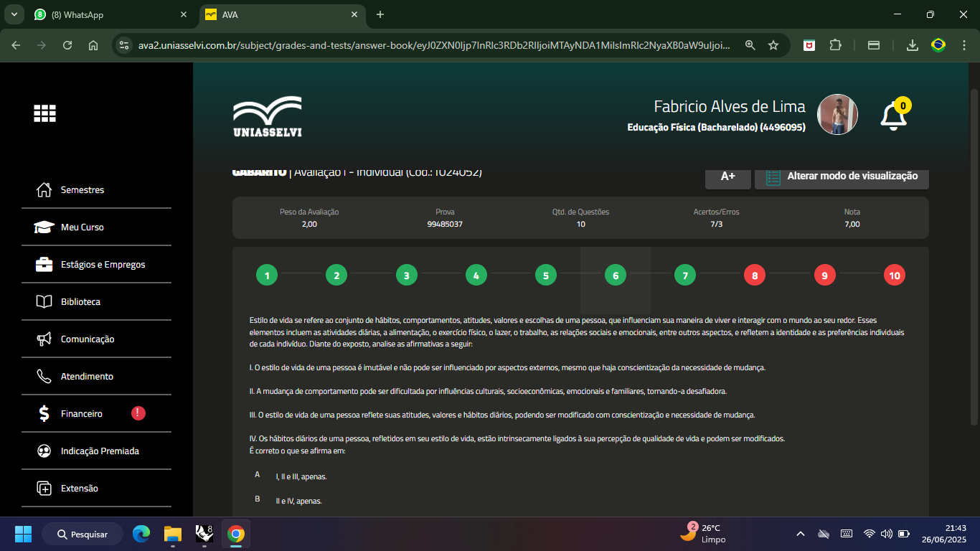Image resolution: width=980 pixels, height=551 pixels.
Task: Select answer option B
Action: point(258,499)
